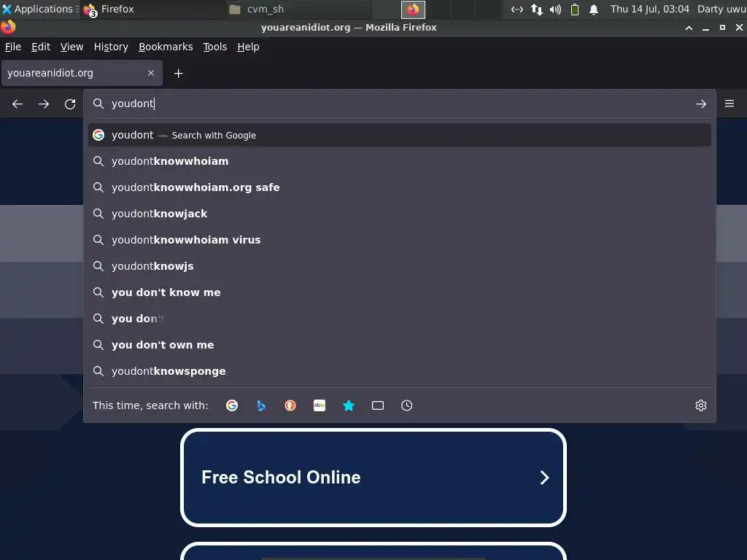Switch to the cvm_sh taskbar window

[298, 9]
